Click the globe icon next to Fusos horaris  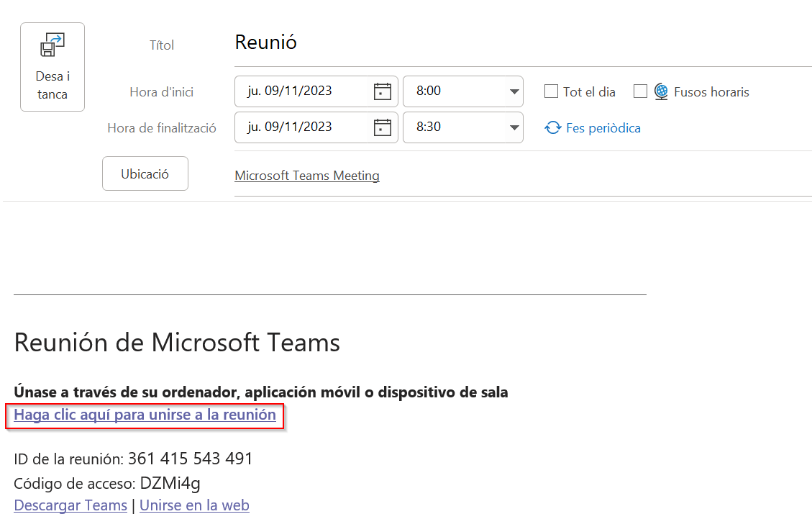coord(661,91)
